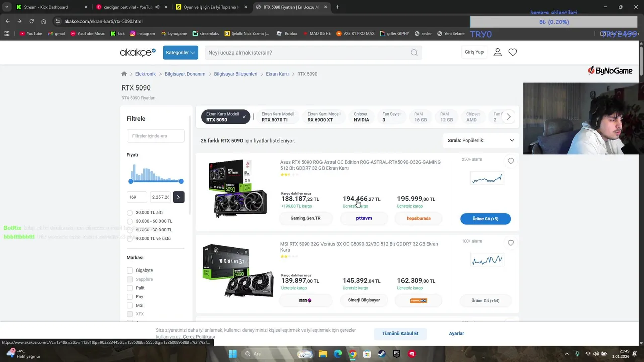Viewport: 644px width, 362px height.
Task: Open browser home page
Action: [x=43, y=21]
